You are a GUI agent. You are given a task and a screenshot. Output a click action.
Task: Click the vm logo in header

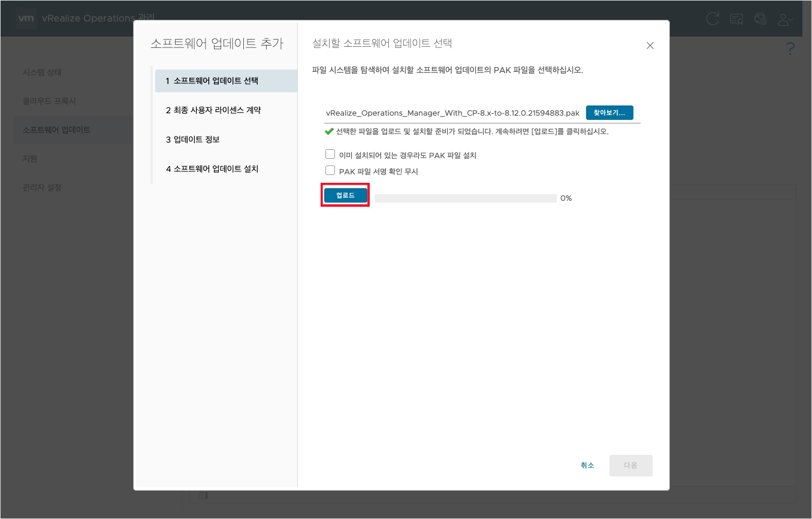[x=26, y=19]
